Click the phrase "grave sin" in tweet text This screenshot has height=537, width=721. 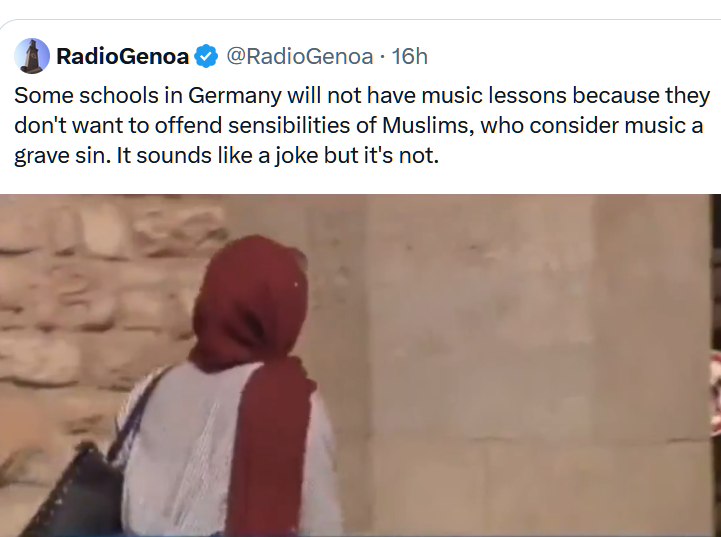[x=54, y=157]
